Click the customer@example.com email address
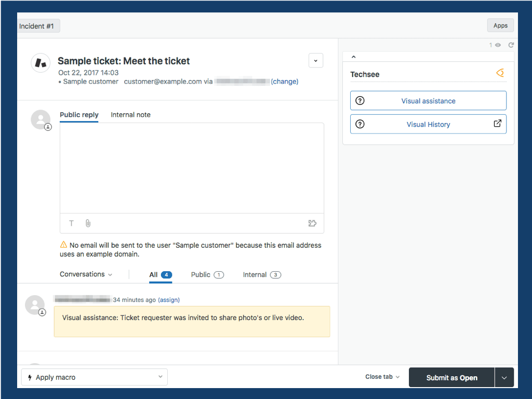Viewport: 532px width, 399px height. pos(163,82)
